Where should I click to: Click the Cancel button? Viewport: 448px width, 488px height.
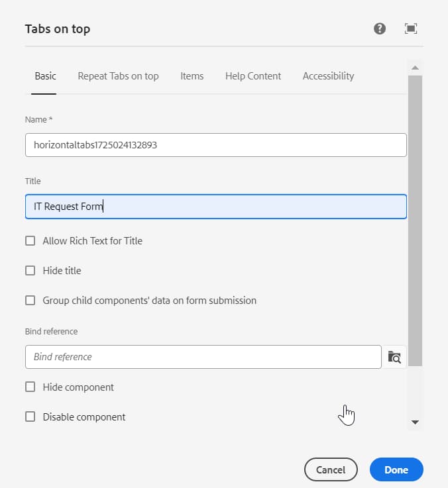[331, 470]
